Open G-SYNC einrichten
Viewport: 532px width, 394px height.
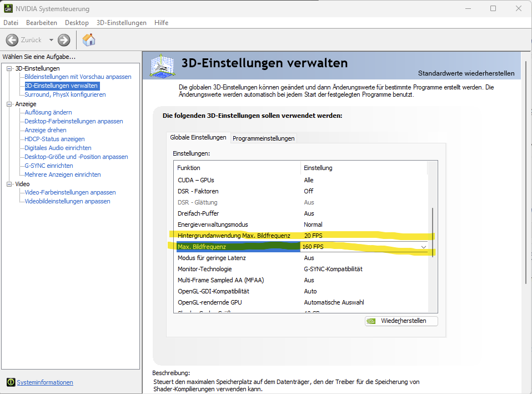pyautogui.click(x=49, y=166)
